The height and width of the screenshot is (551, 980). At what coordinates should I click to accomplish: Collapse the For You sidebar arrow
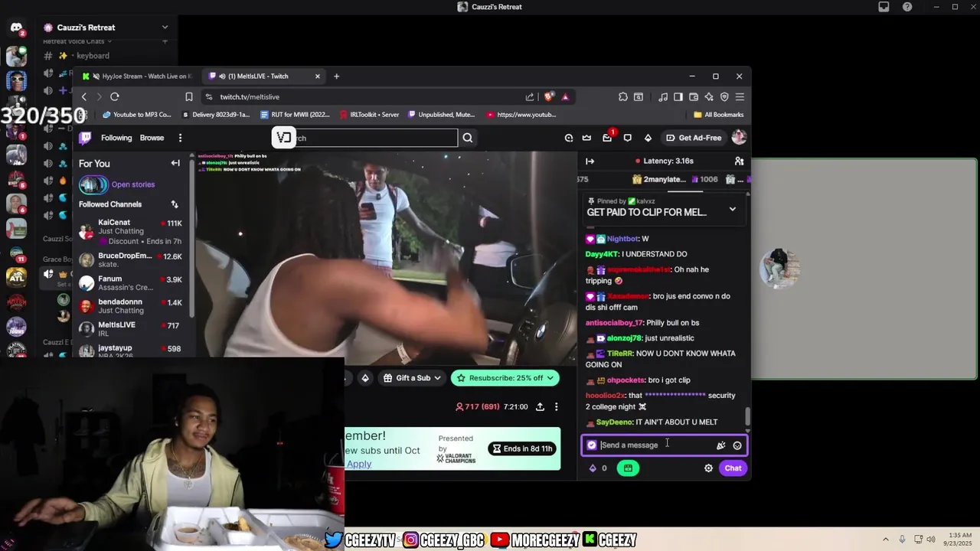pyautogui.click(x=175, y=163)
